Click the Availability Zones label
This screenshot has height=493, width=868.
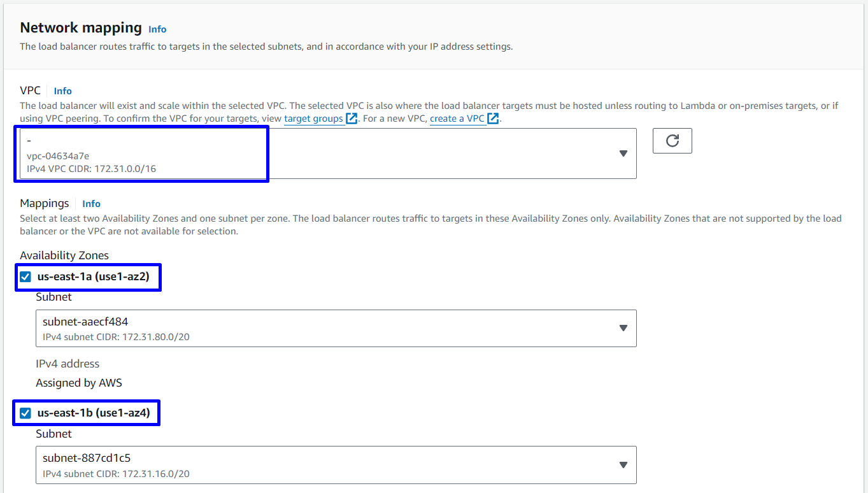[x=64, y=255]
